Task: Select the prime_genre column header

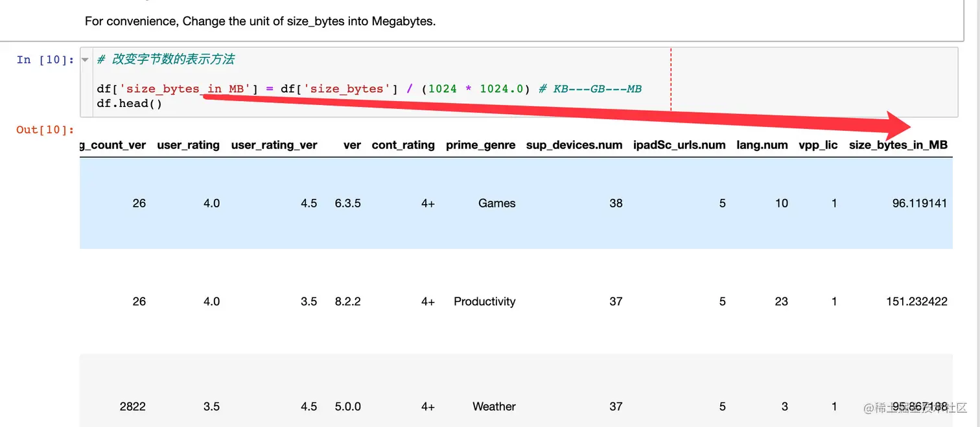Action: 481,145
